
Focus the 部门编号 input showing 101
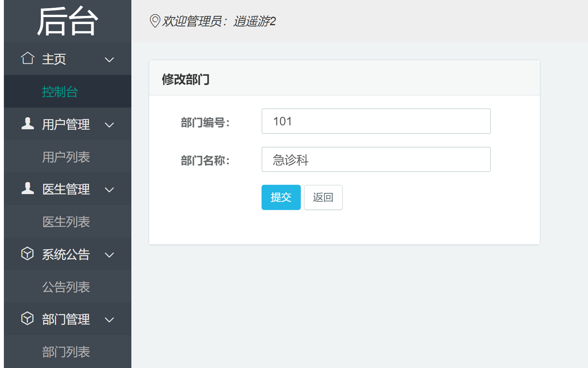click(376, 121)
